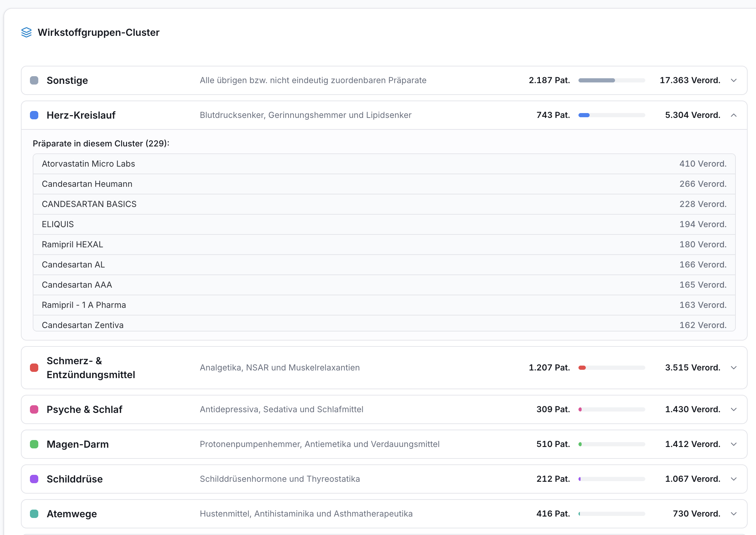Click the red Schmerz- & Entzündungsmittel swatch
Image resolution: width=756 pixels, height=535 pixels.
pyautogui.click(x=34, y=368)
